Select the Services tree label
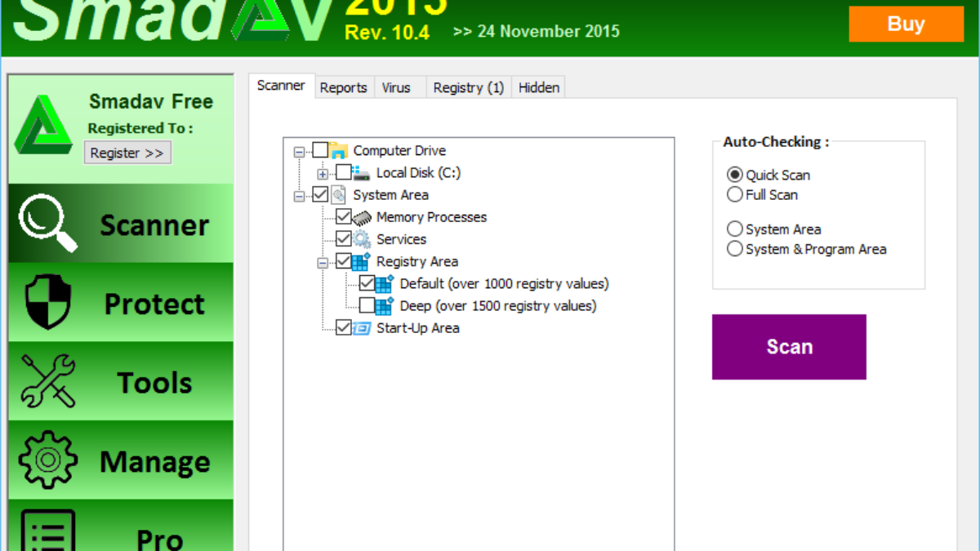 pos(401,239)
